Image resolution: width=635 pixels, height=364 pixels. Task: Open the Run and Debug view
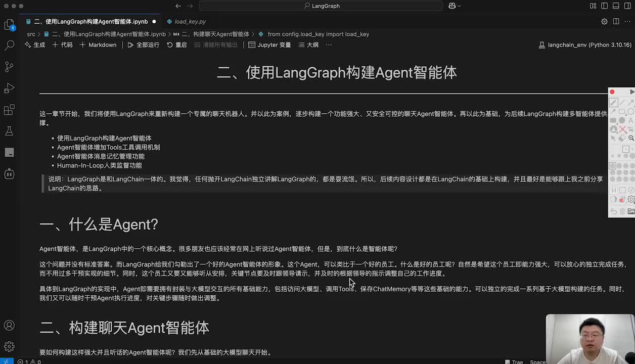coord(9,88)
